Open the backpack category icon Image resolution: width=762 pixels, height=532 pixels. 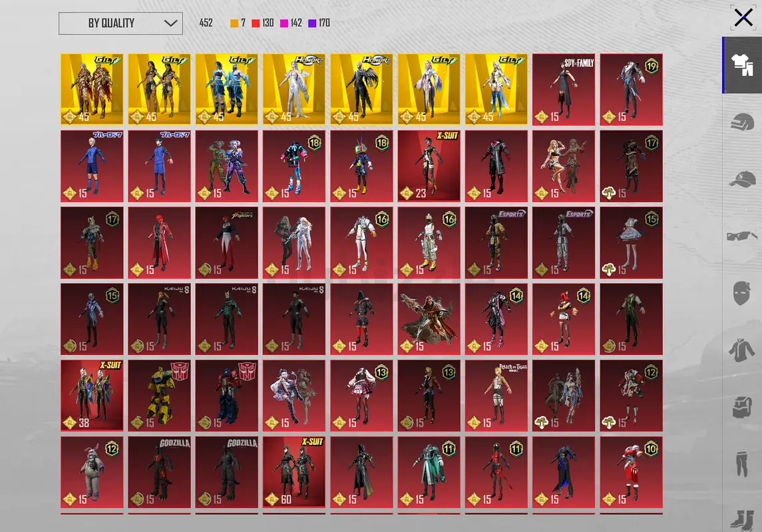742,407
